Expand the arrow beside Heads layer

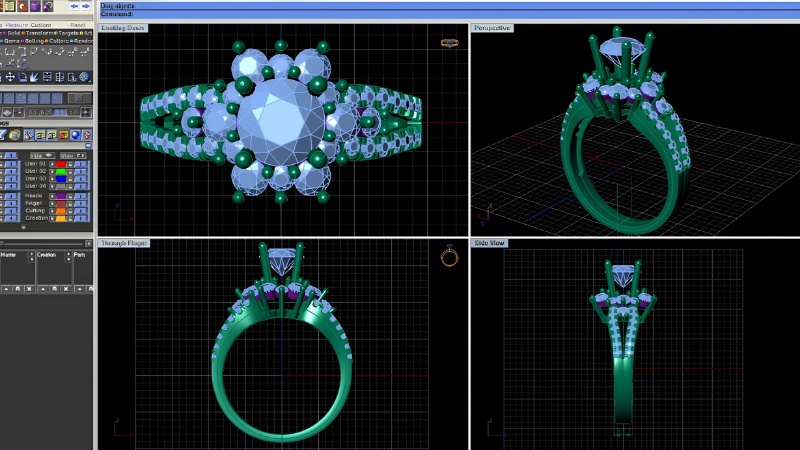(52, 196)
